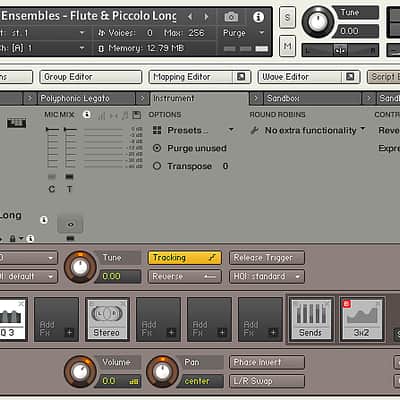
Task: Open the MIDI channel dropdown showing [A] 1
Action: 82,48
